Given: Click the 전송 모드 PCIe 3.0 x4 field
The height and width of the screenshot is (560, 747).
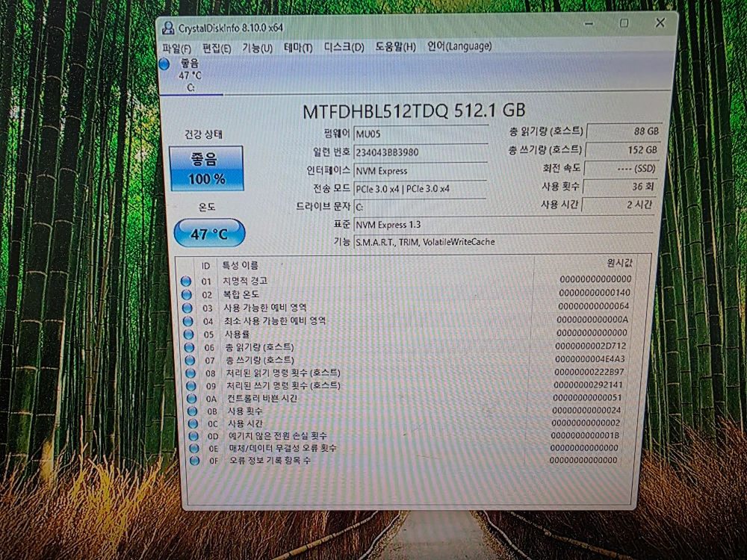Looking at the screenshot, I should [420, 189].
